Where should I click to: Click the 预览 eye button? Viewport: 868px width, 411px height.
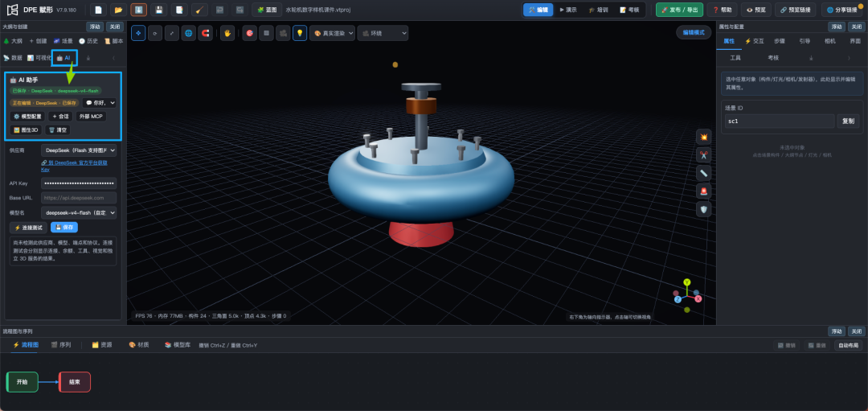(x=755, y=10)
